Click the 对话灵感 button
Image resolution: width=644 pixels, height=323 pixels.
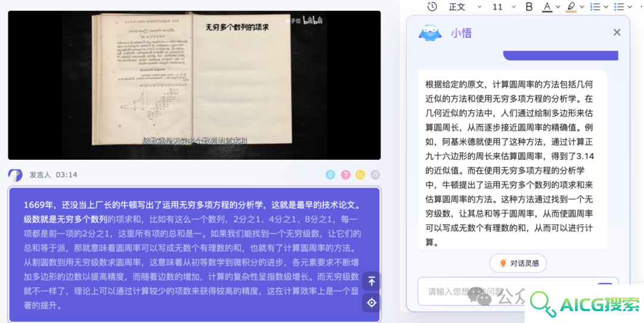coord(518,263)
